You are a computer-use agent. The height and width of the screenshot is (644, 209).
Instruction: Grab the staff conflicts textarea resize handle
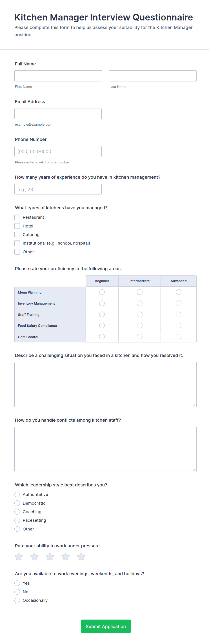pyautogui.click(x=194, y=470)
